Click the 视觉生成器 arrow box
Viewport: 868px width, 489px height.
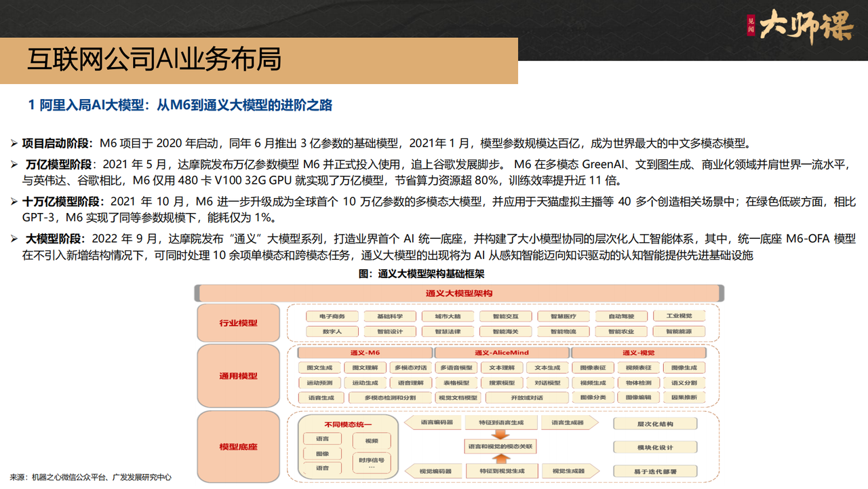(x=570, y=471)
